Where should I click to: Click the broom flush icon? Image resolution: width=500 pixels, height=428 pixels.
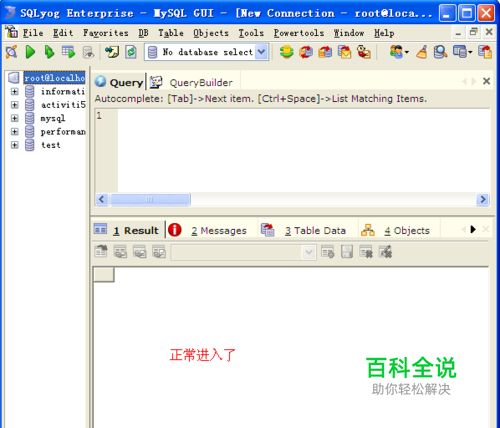pos(422,52)
